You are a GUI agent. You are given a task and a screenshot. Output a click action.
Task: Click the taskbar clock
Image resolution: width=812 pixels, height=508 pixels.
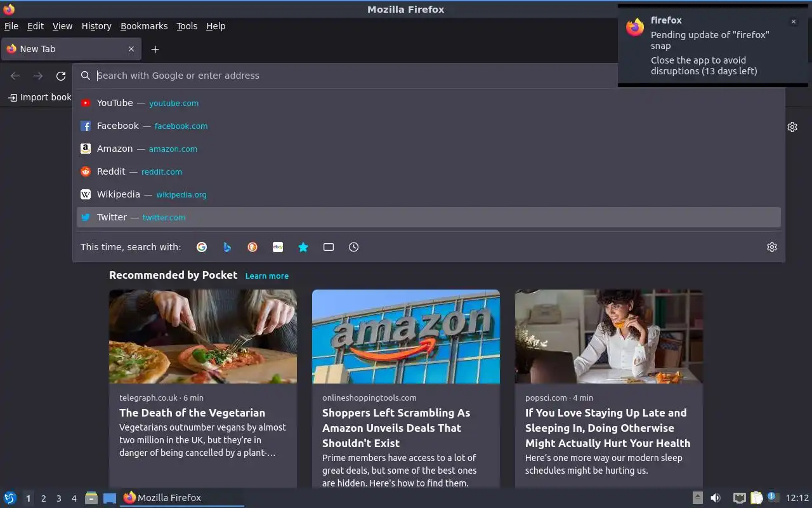pyautogui.click(x=797, y=498)
